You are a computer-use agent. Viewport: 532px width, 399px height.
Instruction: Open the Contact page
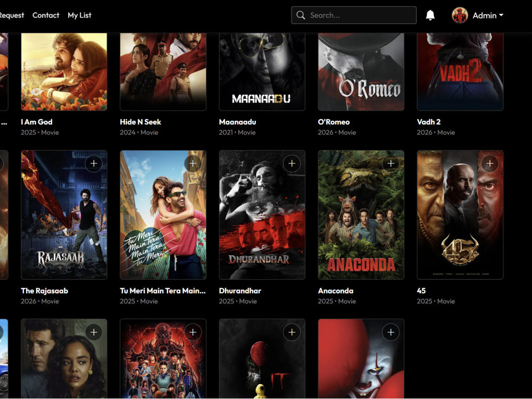tap(46, 15)
